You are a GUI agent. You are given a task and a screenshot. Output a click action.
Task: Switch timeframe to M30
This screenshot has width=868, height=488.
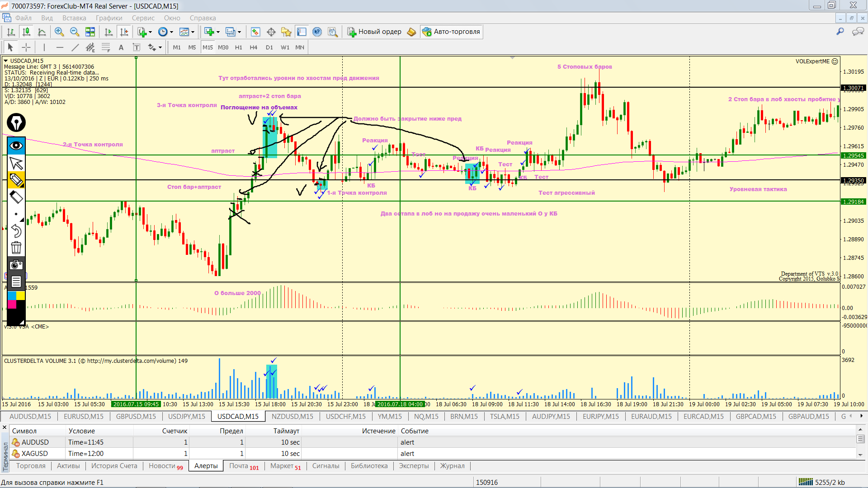(223, 47)
